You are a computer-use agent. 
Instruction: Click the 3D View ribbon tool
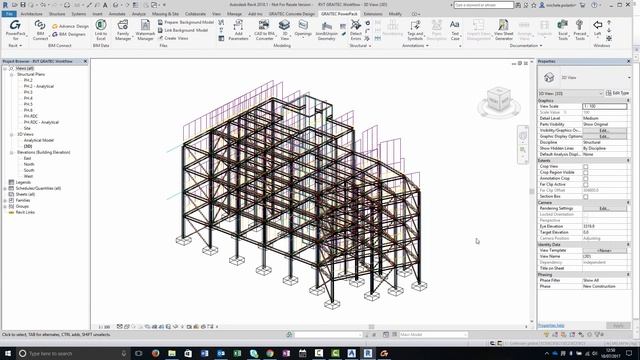(x=284, y=30)
